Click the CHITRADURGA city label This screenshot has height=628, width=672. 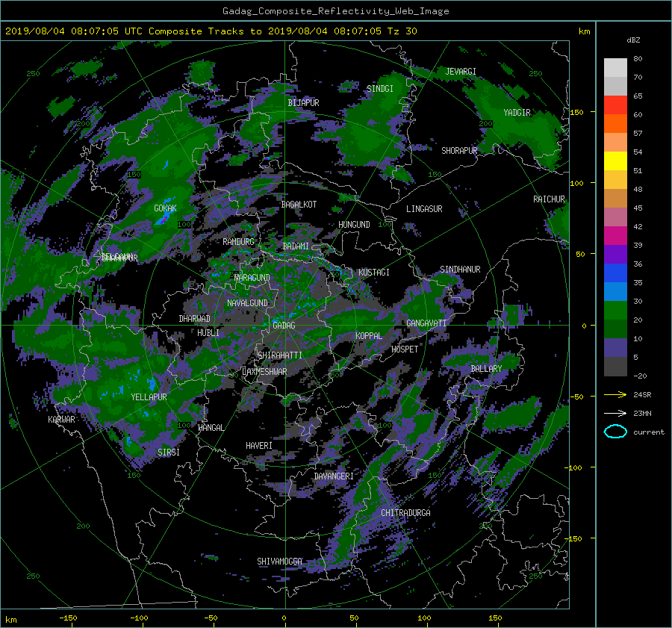click(x=405, y=513)
